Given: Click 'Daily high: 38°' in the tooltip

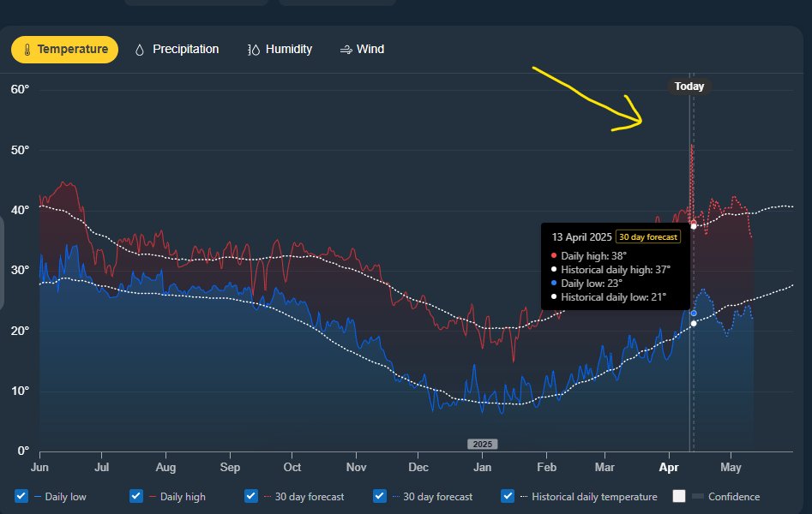Looking at the screenshot, I should [x=593, y=255].
